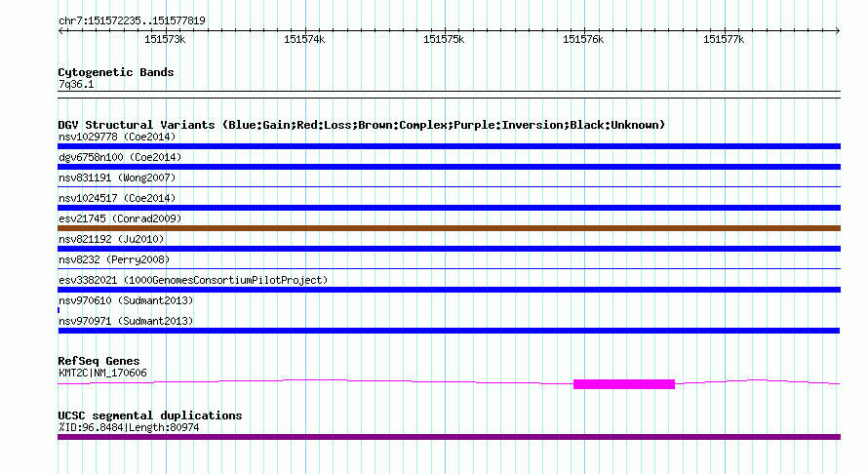Click the purple segmental duplication bar
This screenshot has width=868, height=474.
[449, 437]
